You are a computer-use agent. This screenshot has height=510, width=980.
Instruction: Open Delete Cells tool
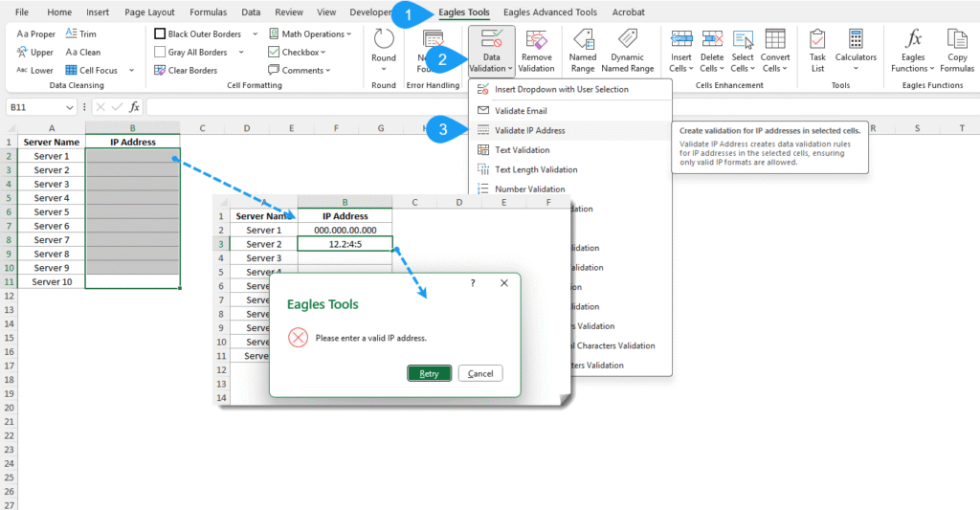point(712,52)
